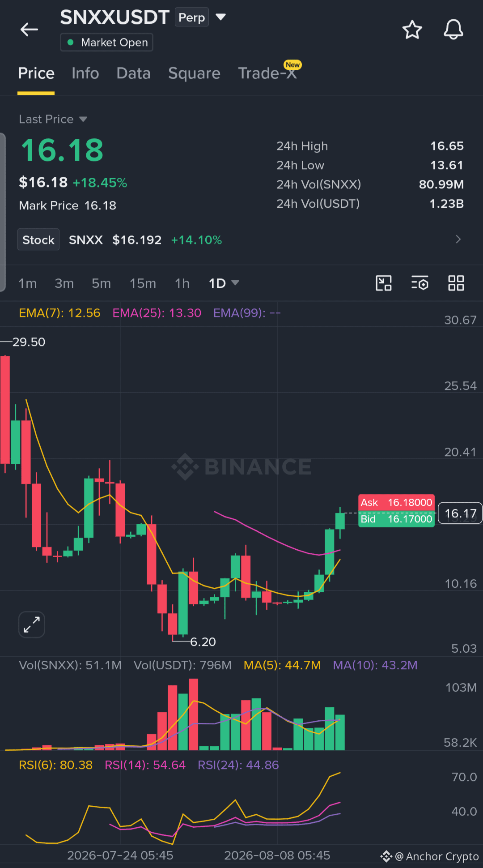This screenshot has width=483, height=868.
Task: Tap the 2026-08-08 05:45 date label
Action: (x=277, y=855)
